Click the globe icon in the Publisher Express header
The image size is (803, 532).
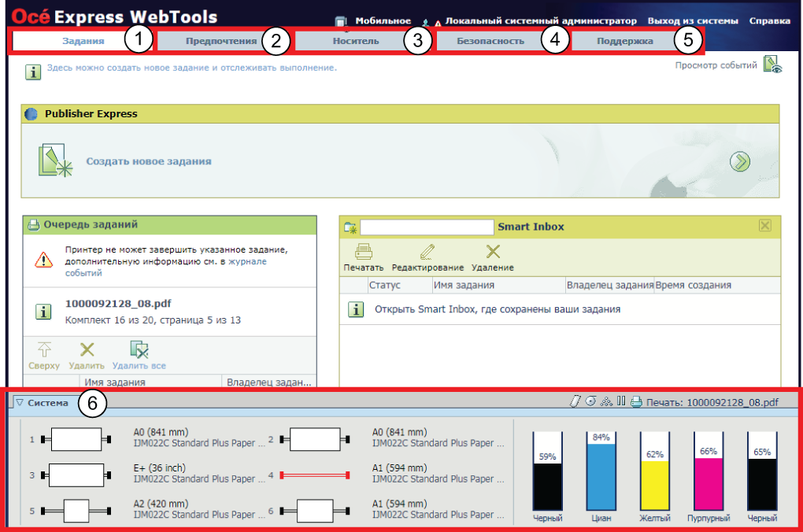point(31,113)
